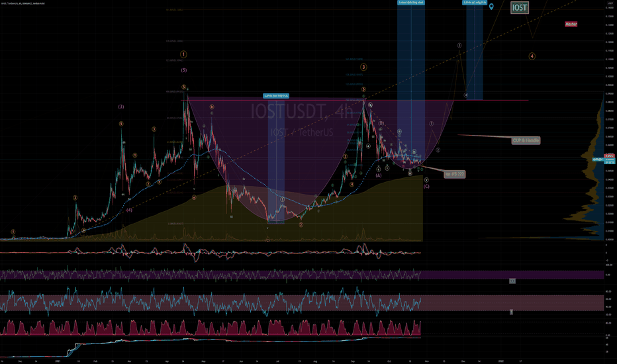Select the purple (B) wave label
Viewport: 617px width, 364px height.
tap(381, 123)
